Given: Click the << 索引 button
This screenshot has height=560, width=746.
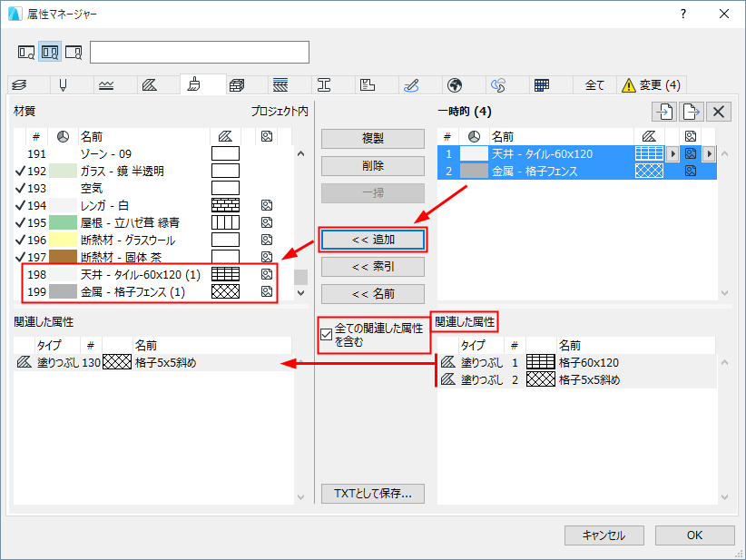Looking at the screenshot, I should 373,267.
